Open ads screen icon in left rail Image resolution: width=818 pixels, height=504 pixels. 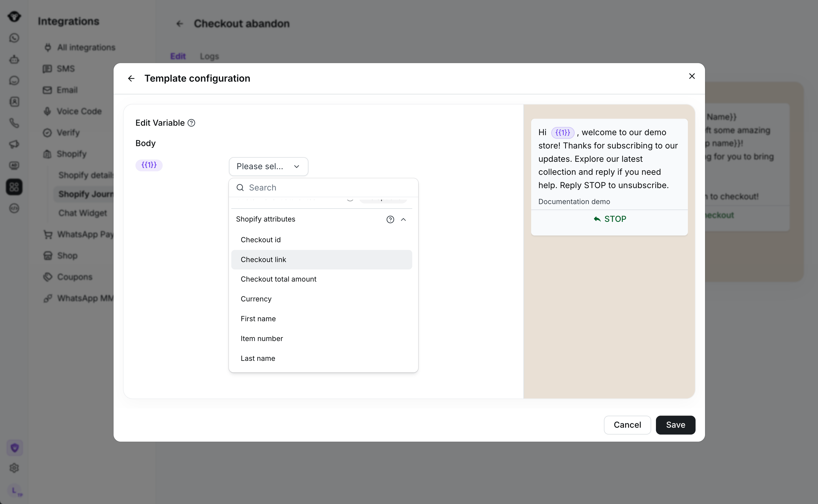coord(14,166)
